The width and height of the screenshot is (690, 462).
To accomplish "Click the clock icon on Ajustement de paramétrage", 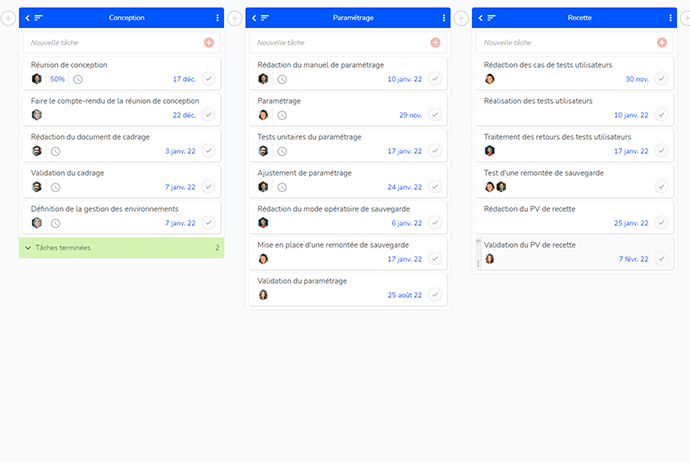I will click(282, 187).
